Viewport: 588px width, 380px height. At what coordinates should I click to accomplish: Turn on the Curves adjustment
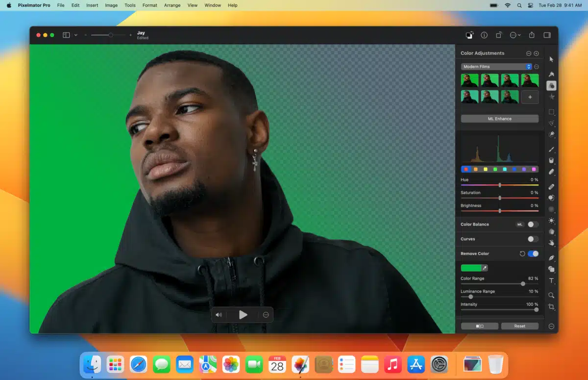533,239
